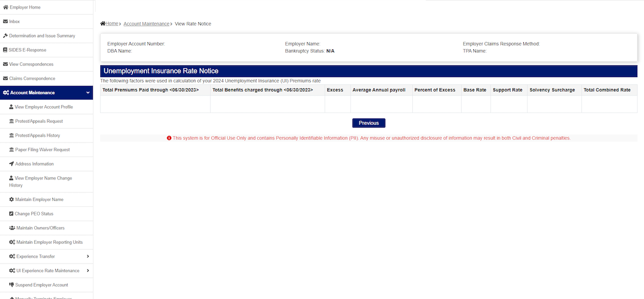Click the SIDES E-Response sidebar icon
Image resolution: width=644 pixels, height=299 pixels.
(5, 50)
